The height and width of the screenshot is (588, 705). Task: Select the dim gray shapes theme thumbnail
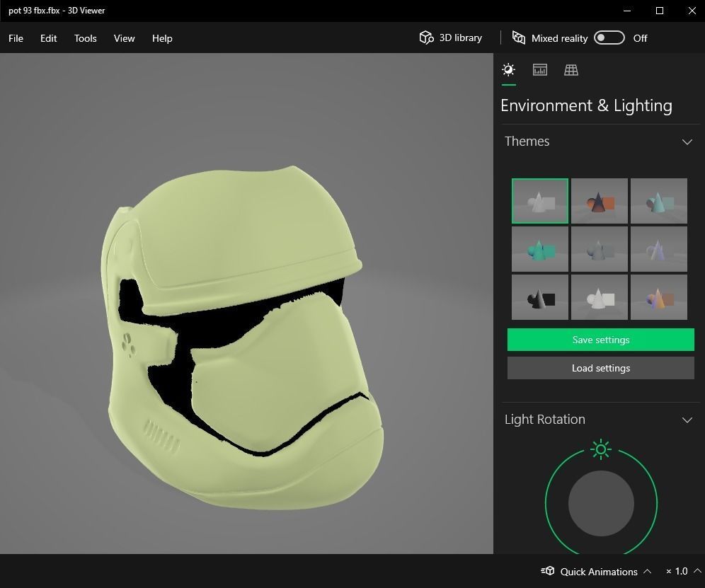click(x=600, y=249)
